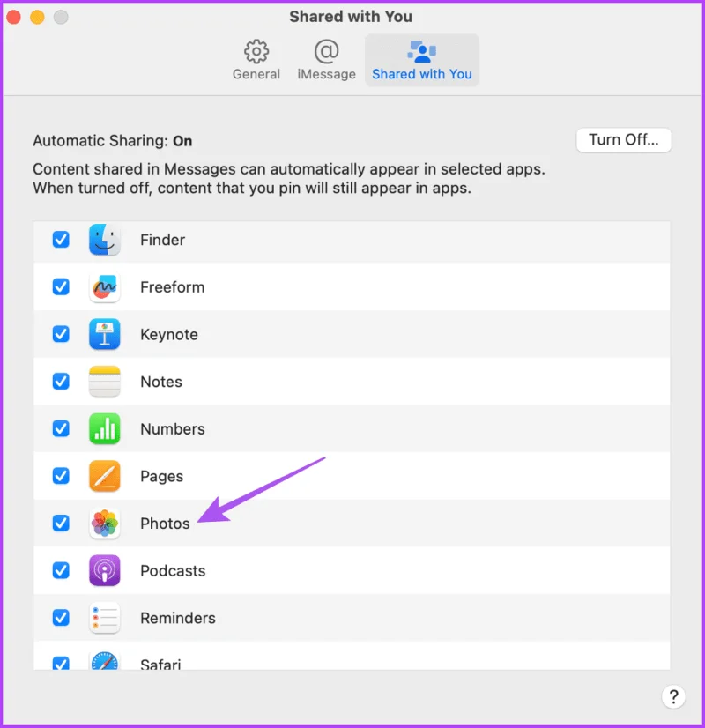Click the Numbers label text
This screenshot has width=705, height=728.
[172, 429]
